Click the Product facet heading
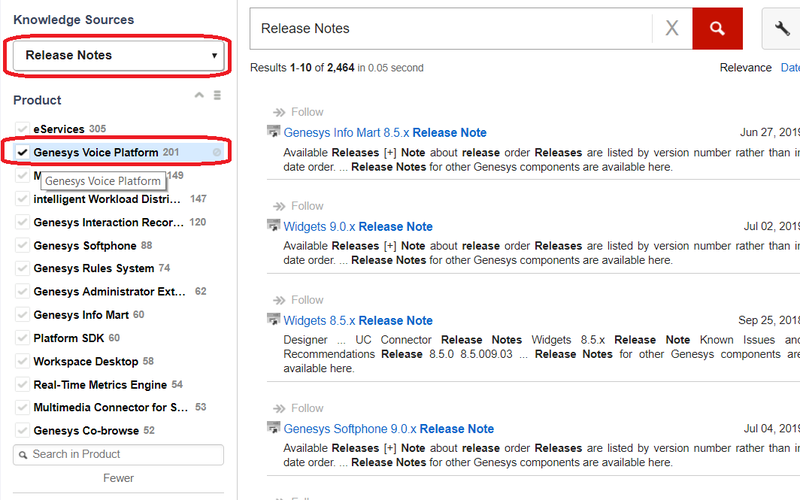This screenshot has height=500, width=800. (37, 100)
